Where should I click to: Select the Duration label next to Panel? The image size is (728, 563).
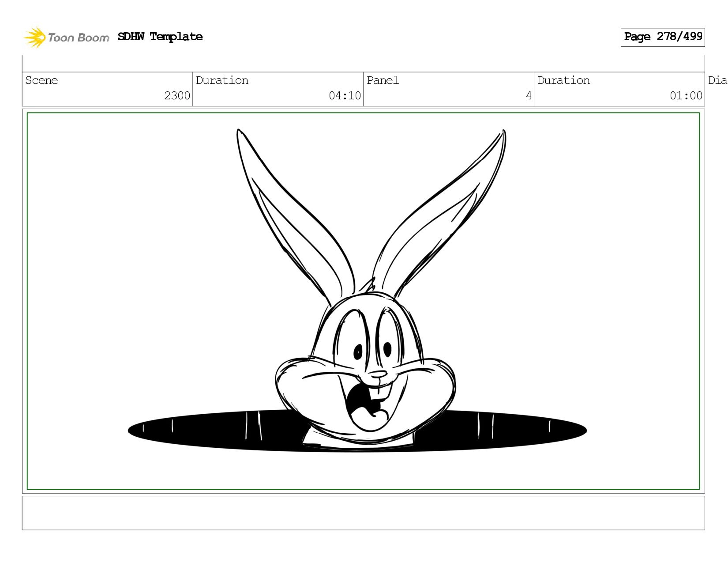[x=563, y=80]
